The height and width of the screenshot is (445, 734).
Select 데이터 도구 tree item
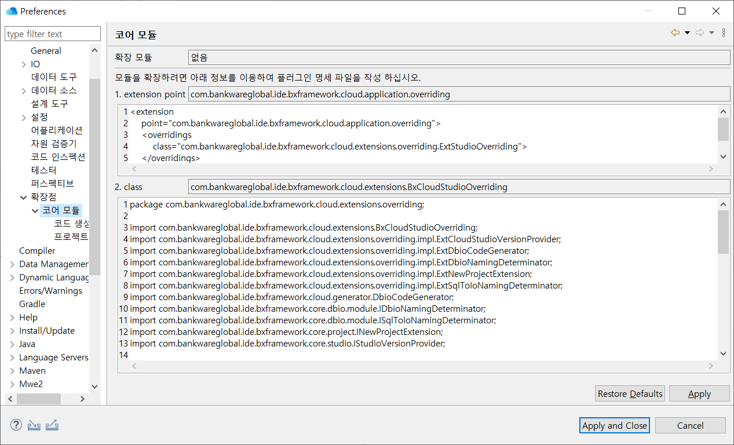pos(54,77)
